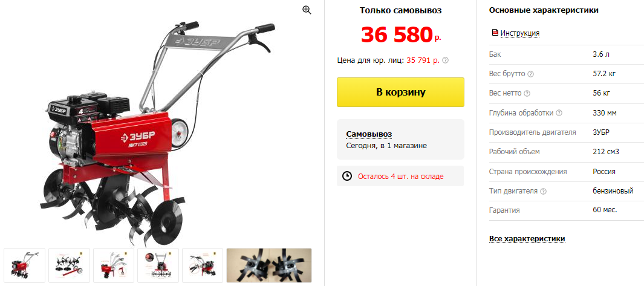Select the fourth thumbnail showing front view

pyautogui.click(x=158, y=265)
